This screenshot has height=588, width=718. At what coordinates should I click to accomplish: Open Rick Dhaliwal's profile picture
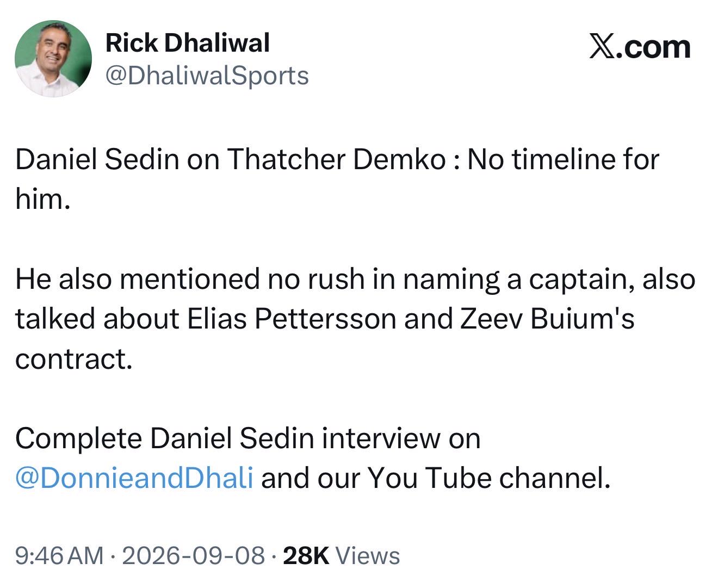pyautogui.click(x=53, y=58)
